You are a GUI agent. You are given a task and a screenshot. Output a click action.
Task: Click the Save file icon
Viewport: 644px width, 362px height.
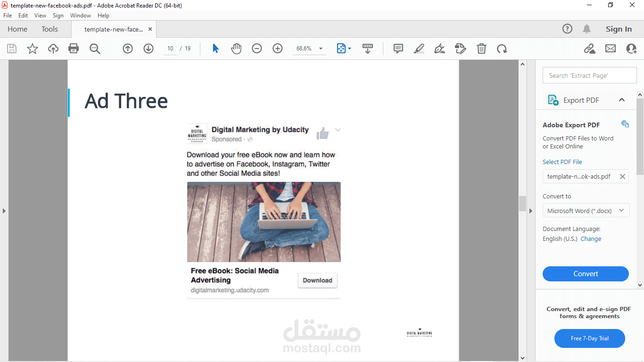(x=12, y=49)
